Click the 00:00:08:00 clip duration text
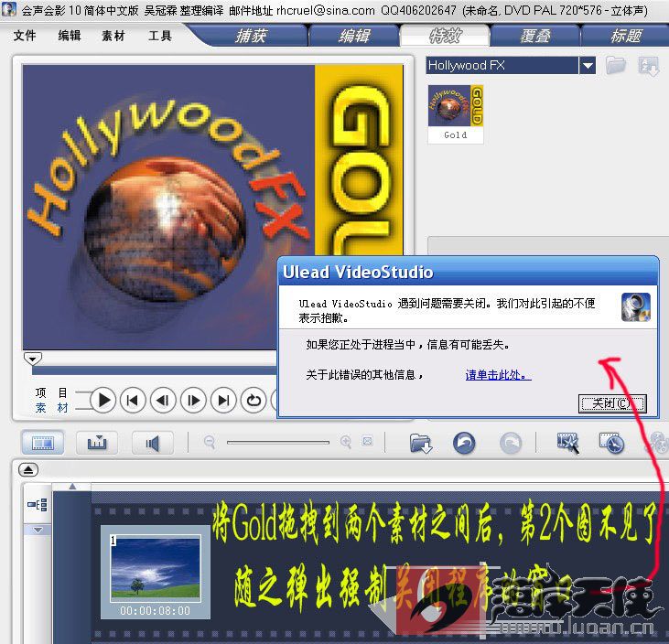The width and height of the screenshot is (669, 644). point(156,611)
